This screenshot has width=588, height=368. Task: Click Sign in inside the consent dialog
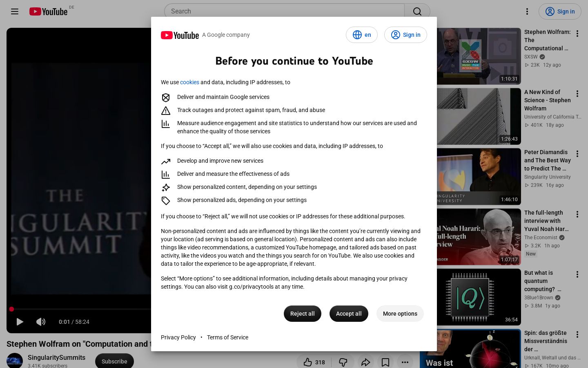(405, 35)
